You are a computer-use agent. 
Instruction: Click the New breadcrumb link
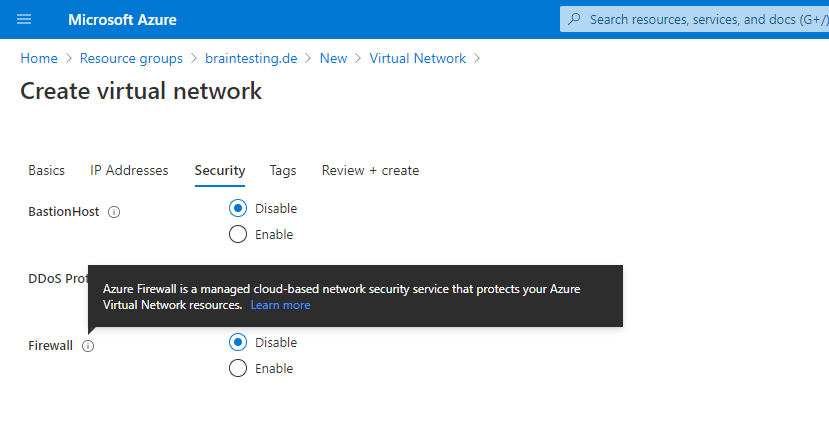pyautogui.click(x=334, y=58)
